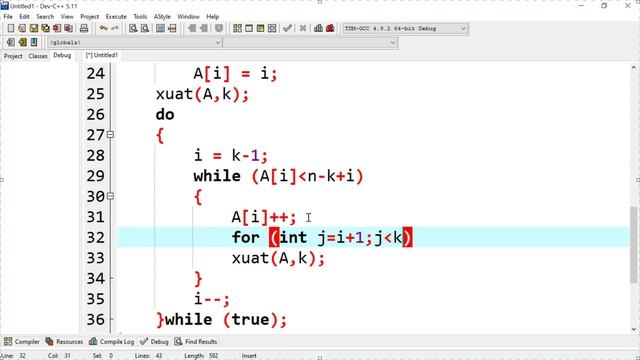This screenshot has height=360, width=640.
Task: Click the Goto function toolbar icon
Action: click(160, 28)
